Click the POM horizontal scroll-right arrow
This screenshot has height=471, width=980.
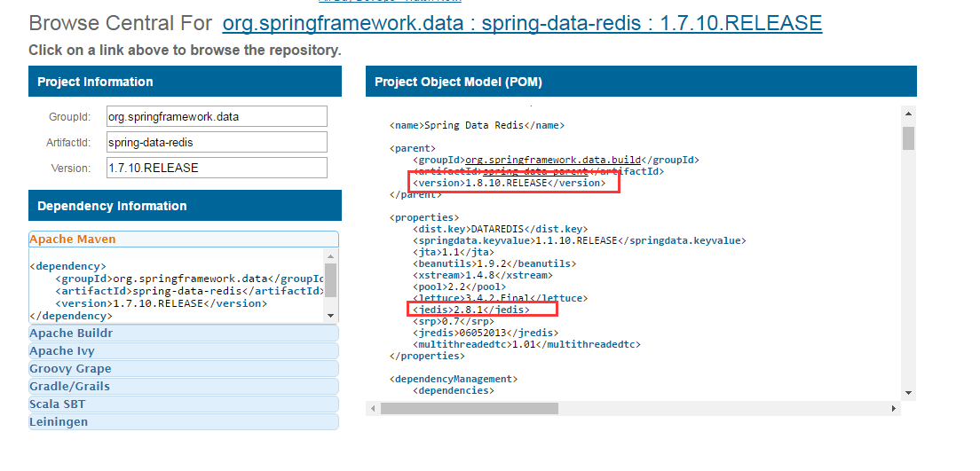(x=894, y=409)
